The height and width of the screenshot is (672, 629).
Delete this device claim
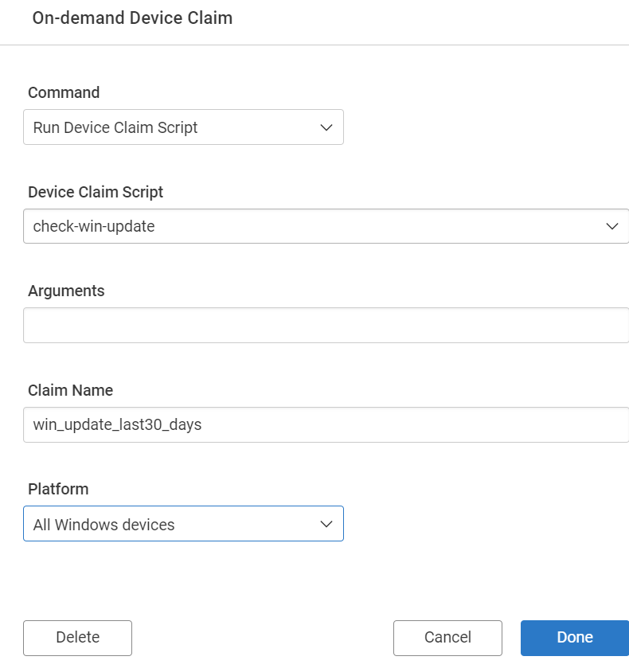coord(77,637)
